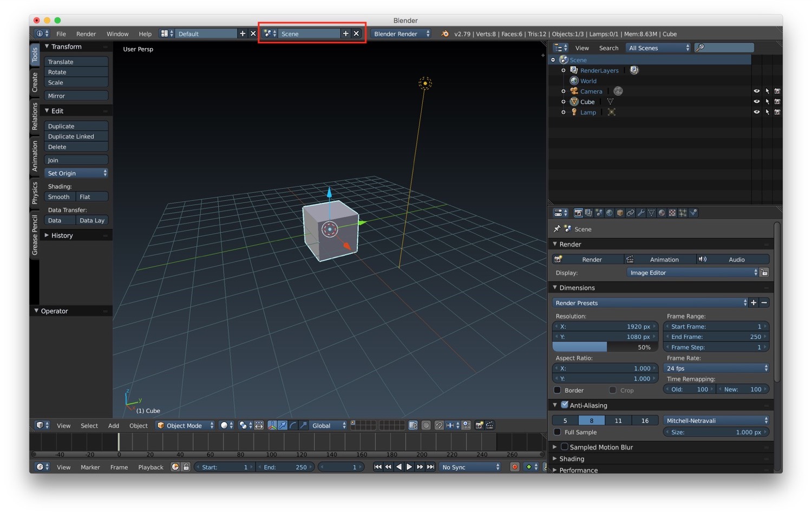Open the Modifiers wrench tab

pyautogui.click(x=641, y=213)
